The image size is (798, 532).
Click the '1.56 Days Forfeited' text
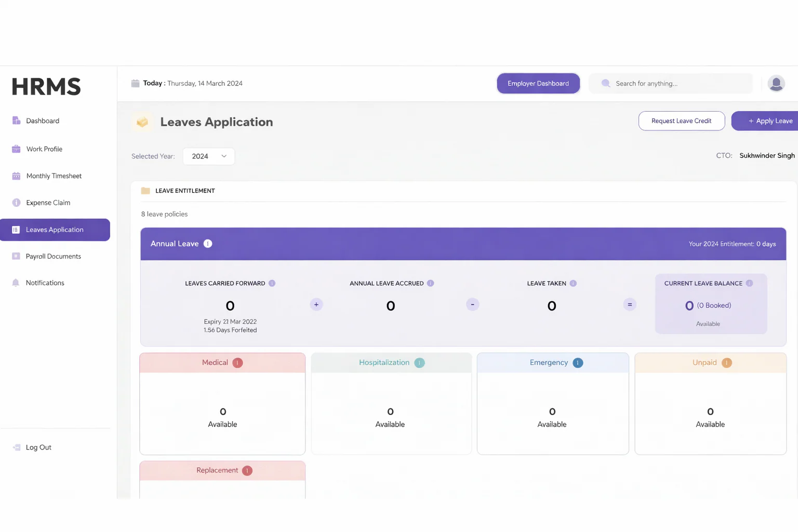point(230,330)
